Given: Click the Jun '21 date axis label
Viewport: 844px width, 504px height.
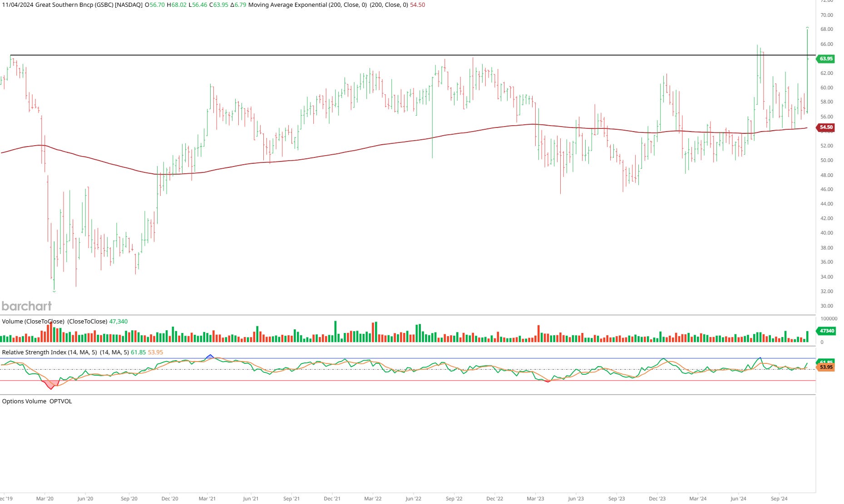Looking at the screenshot, I should tap(251, 499).
